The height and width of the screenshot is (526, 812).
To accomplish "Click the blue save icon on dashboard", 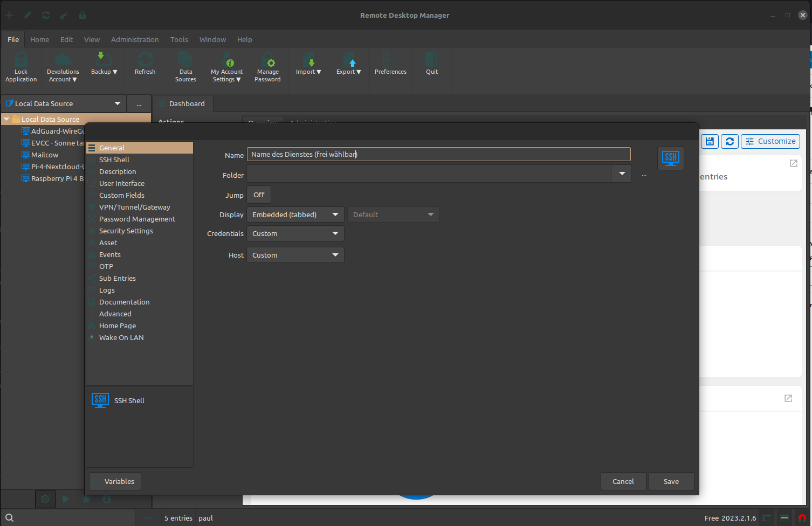I will coord(710,141).
